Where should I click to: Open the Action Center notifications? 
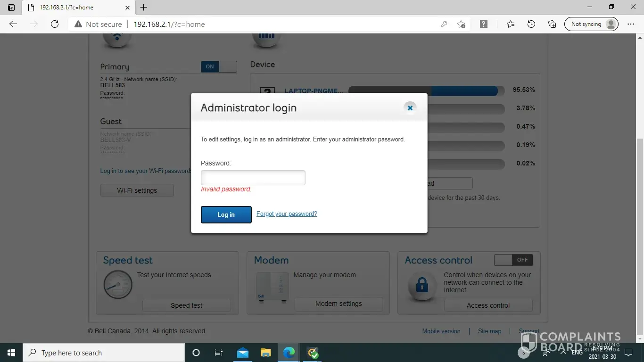pyautogui.click(x=628, y=353)
